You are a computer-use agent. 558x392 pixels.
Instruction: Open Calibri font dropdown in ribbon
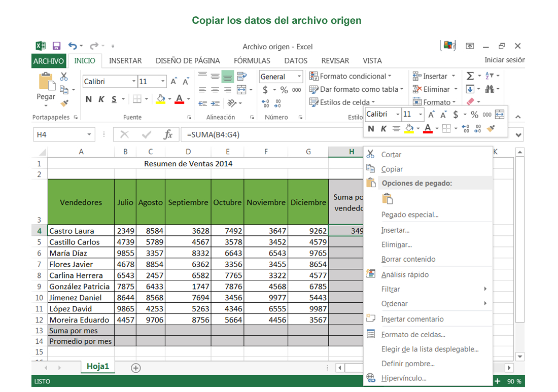pos(134,82)
